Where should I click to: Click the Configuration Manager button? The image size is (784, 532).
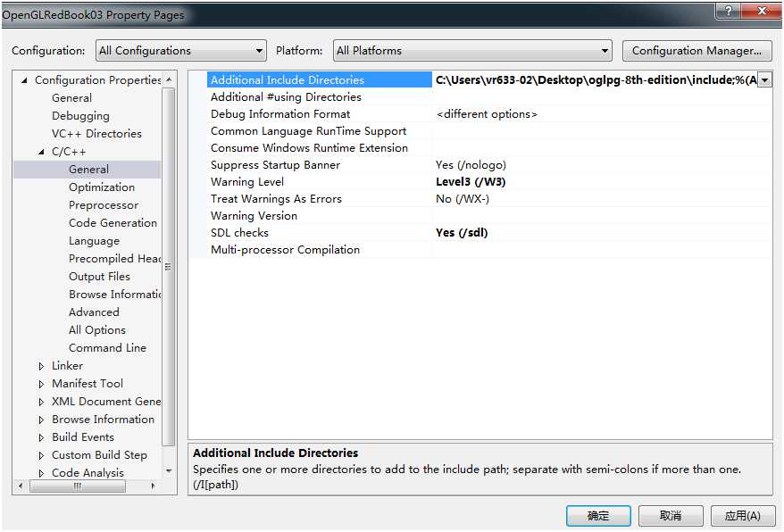point(697,51)
